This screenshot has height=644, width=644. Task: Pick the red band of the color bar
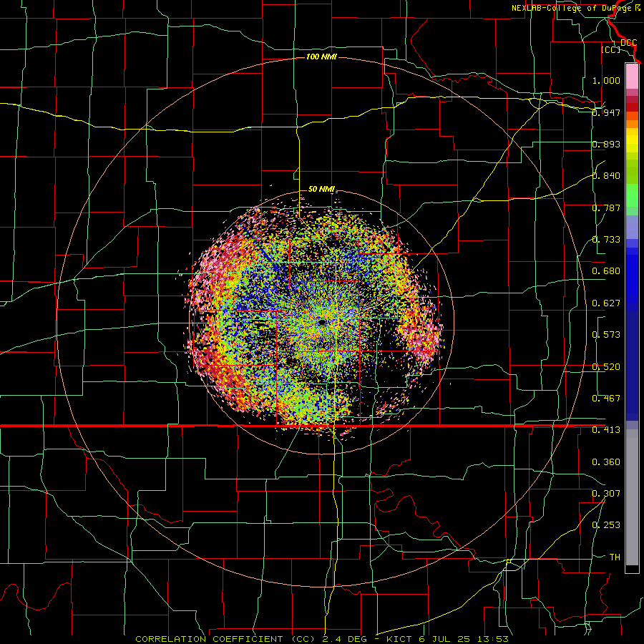[x=632, y=107]
